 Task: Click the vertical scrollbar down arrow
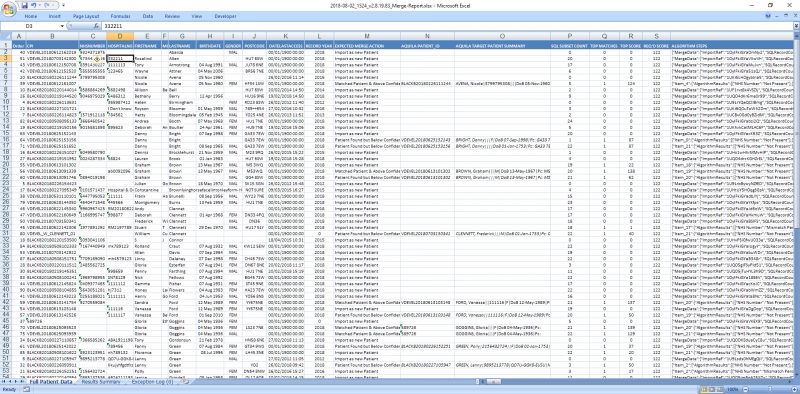point(796,374)
